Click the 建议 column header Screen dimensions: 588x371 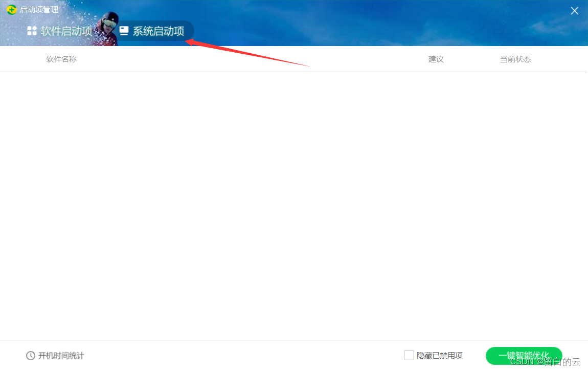pos(436,59)
